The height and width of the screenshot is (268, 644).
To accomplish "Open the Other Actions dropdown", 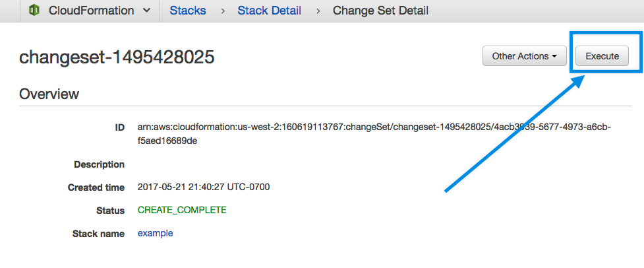I will (524, 56).
